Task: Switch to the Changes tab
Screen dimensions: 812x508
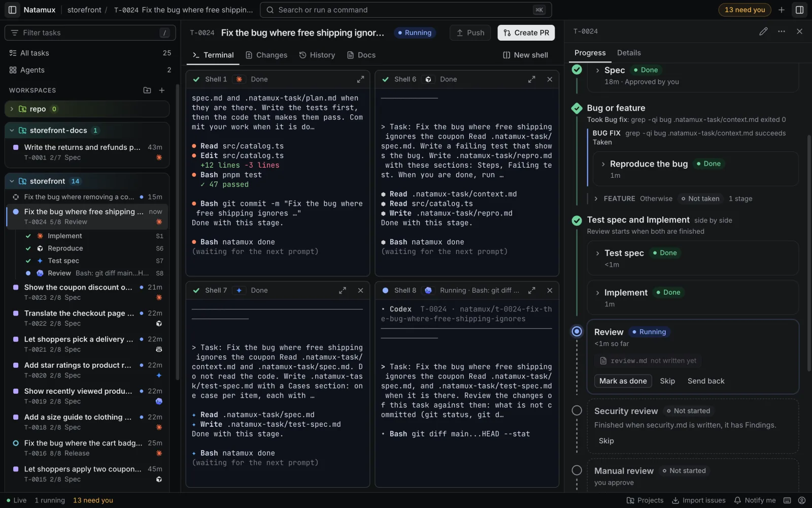Action: (x=266, y=55)
